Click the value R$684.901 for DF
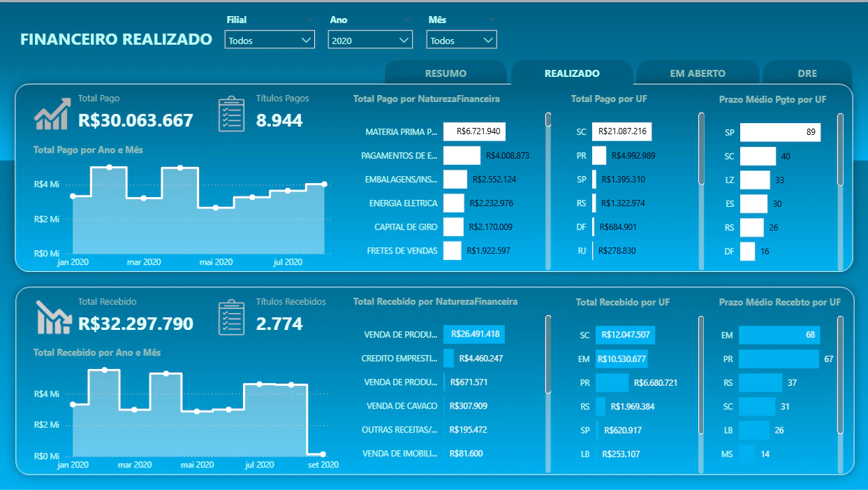Screen dimensions: 868x490 coord(617,227)
